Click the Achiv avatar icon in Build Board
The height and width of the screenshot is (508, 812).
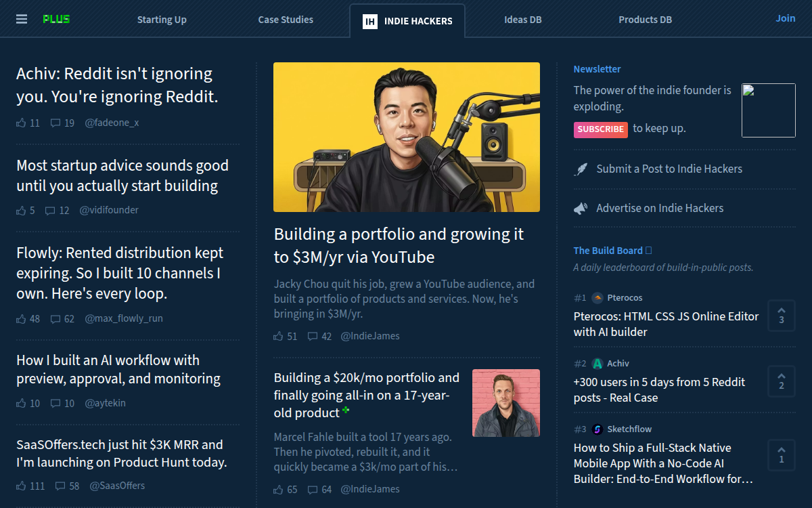(597, 364)
